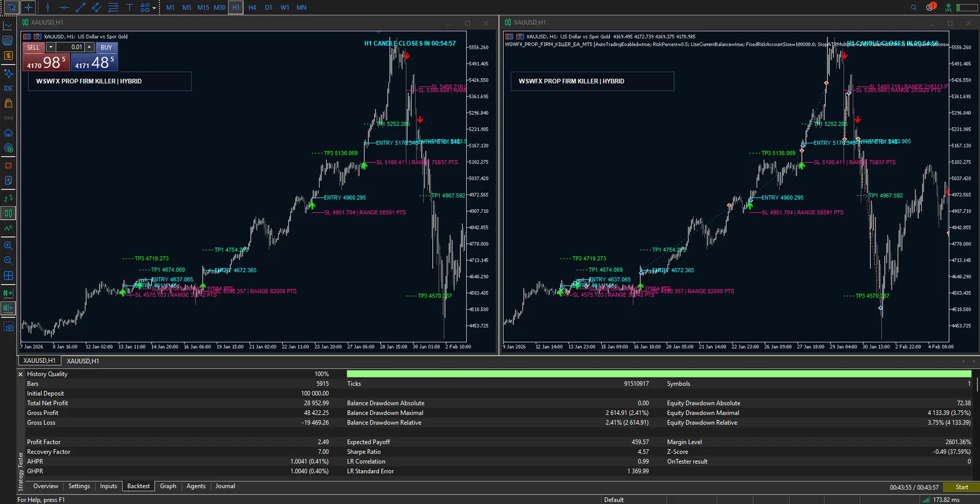Open the shapes objects tool

pyautogui.click(x=144, y=8)
